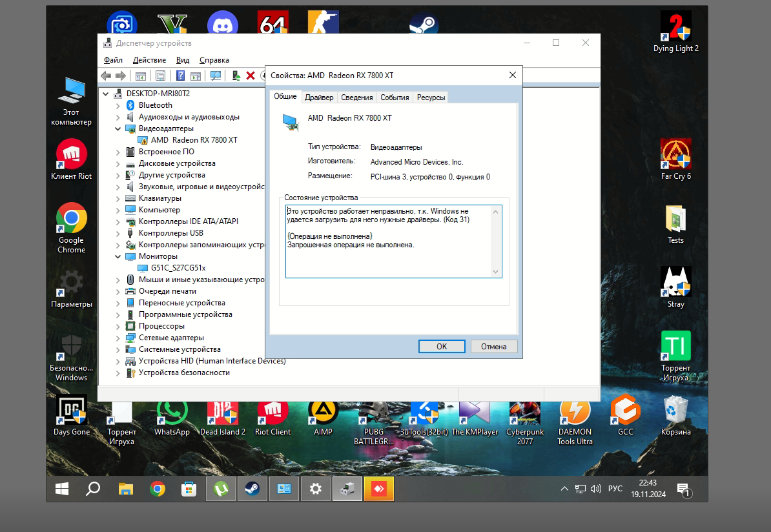Click the status box scrollbar down arrow
This screenshot has width=771, height=532.
[496, 271]
